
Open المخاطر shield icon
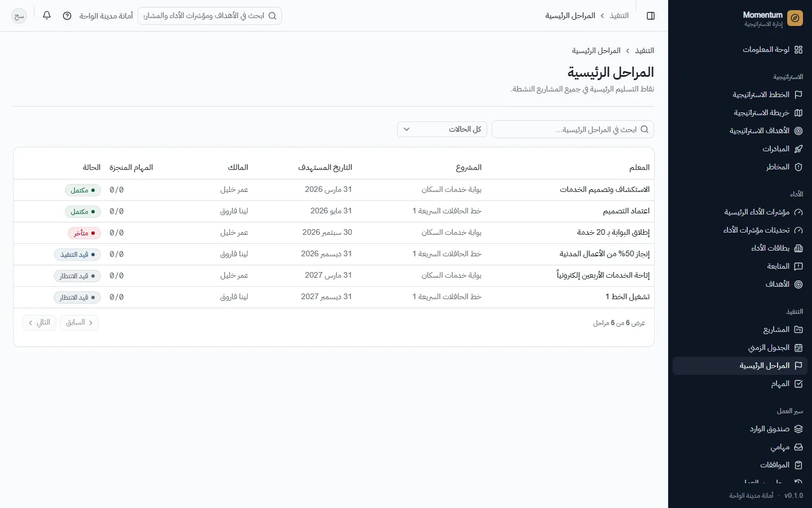click(798, 167)
